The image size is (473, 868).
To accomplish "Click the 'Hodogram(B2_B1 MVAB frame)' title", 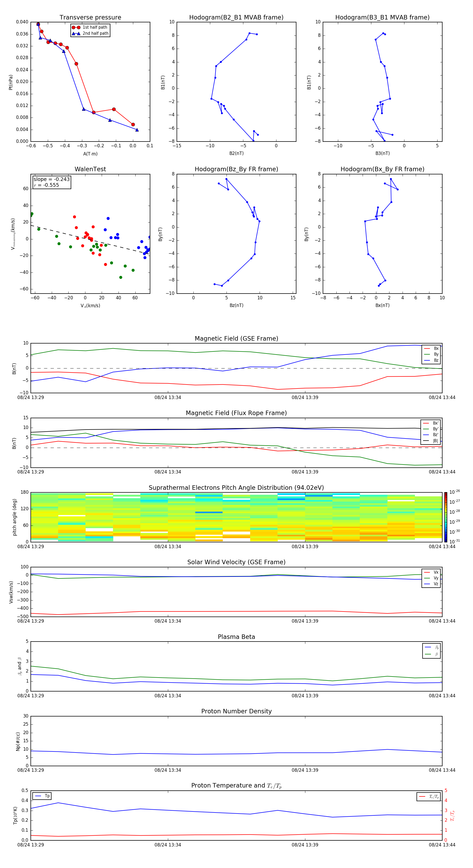I will click(236, 18).
